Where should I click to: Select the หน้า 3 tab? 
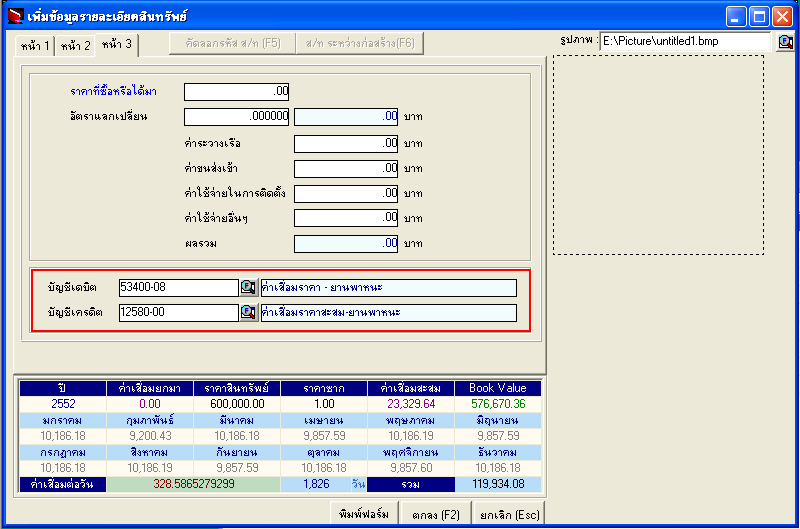[x=118, y=44]
